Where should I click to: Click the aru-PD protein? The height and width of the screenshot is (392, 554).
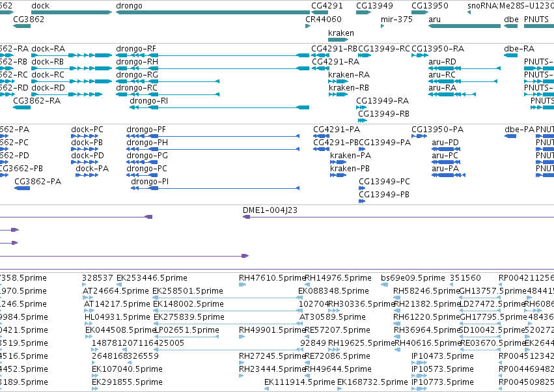(446, 149)
